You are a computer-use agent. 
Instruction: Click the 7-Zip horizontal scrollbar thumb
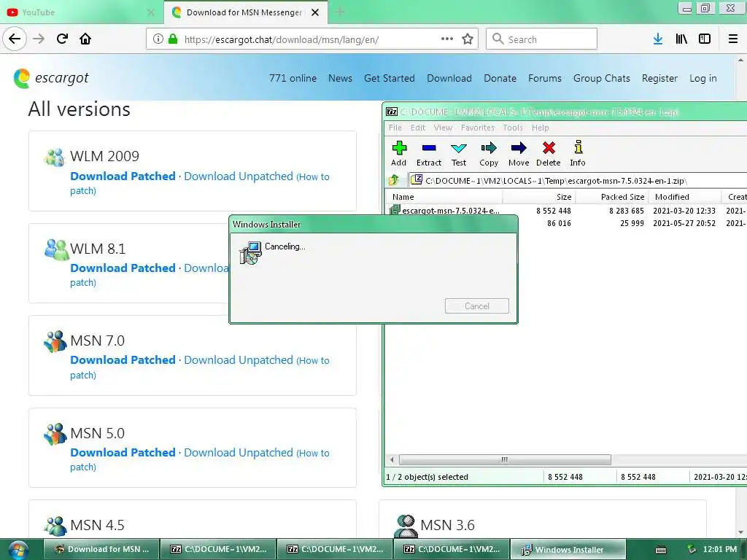click(505, 459)
